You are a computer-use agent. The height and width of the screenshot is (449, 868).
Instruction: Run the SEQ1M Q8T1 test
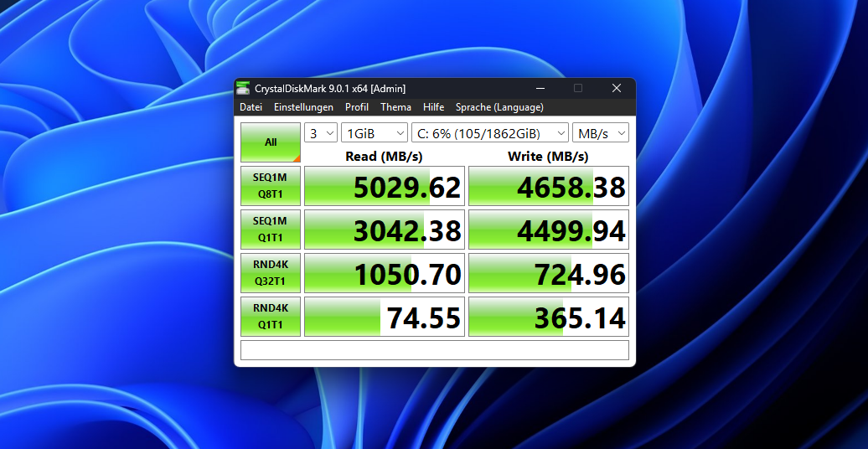click(x=271, y=186)
